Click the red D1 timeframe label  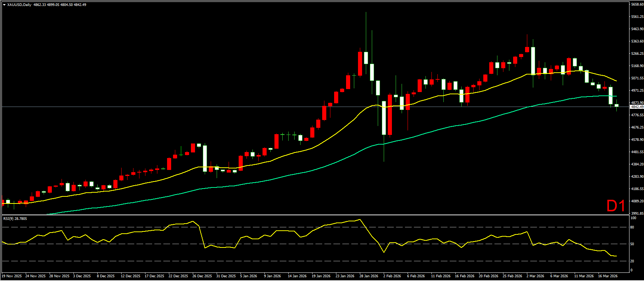(x=616, y=206)
